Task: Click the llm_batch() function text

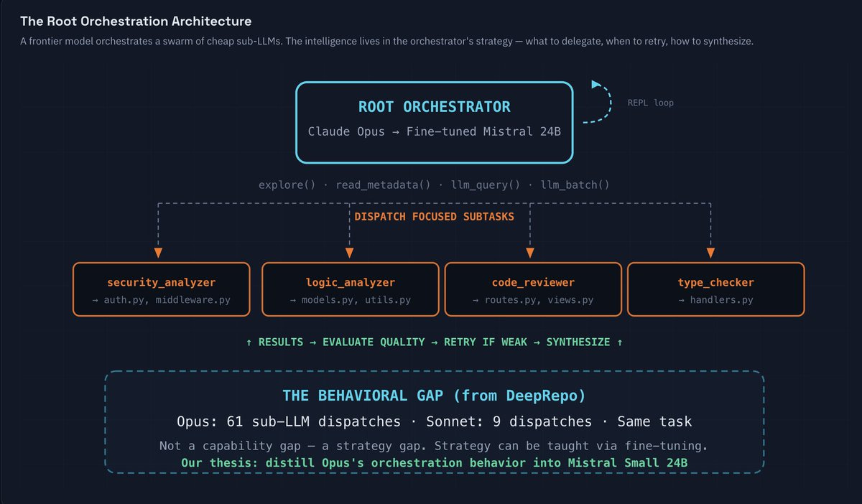Action: pyautogui.click(x=575, y=185)
